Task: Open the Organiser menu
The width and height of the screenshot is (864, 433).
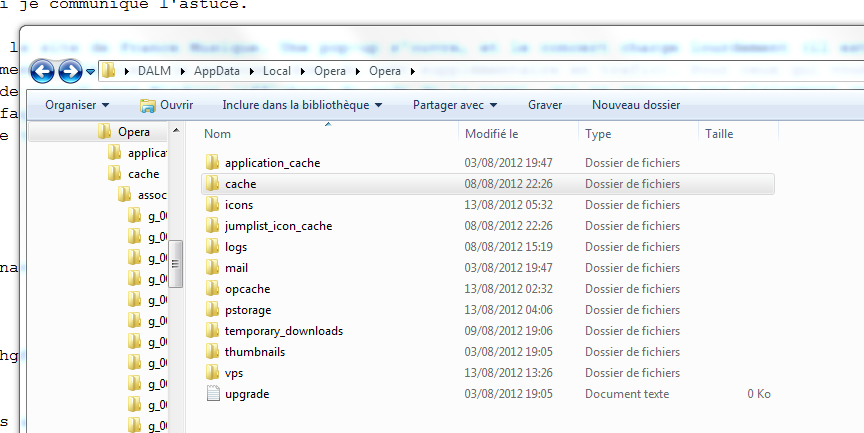Action: coord(77,105)
